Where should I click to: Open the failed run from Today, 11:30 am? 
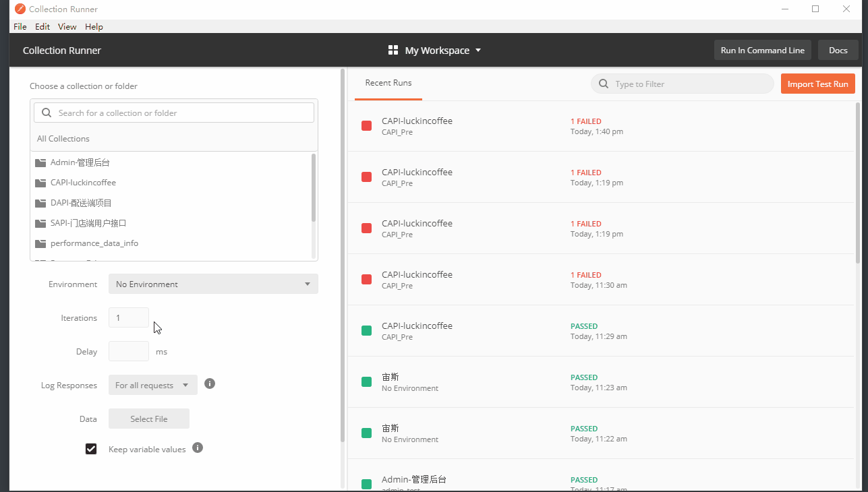click(x=601, y=280)
